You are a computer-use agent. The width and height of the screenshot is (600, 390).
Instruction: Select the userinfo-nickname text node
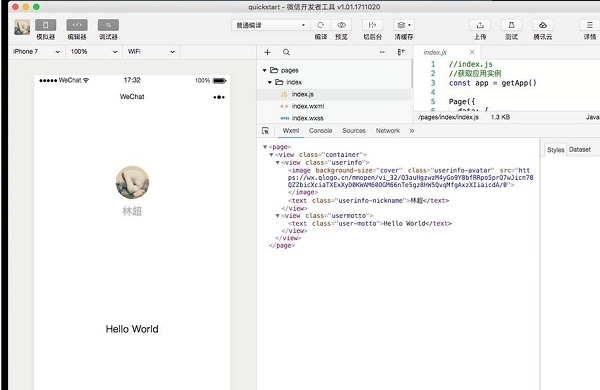click(x=368, y=201)
